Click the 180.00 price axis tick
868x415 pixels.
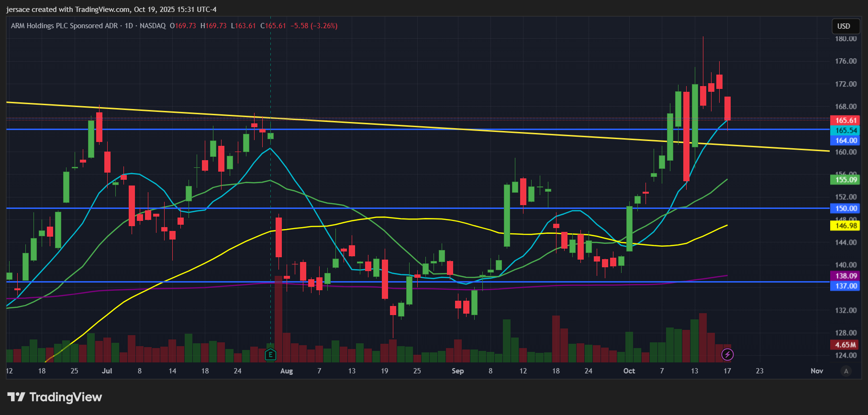pyautogui.click(x=846, y=39)
